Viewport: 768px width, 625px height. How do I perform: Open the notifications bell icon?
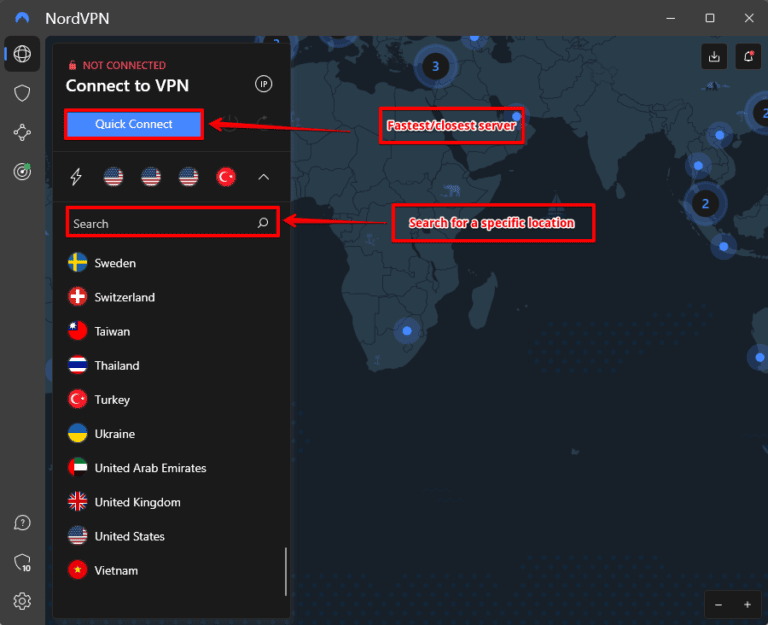748,57
